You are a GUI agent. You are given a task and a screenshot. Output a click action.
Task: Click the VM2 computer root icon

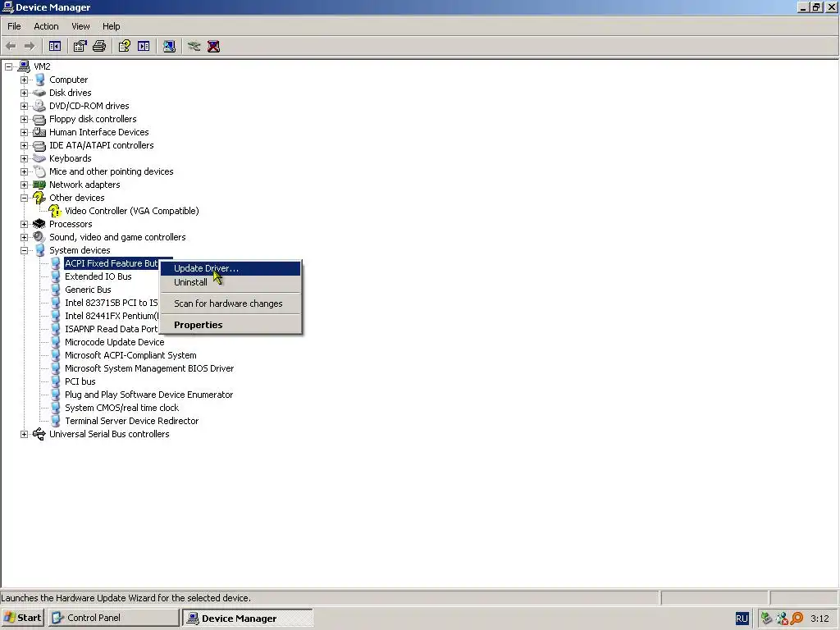point(24,66)
